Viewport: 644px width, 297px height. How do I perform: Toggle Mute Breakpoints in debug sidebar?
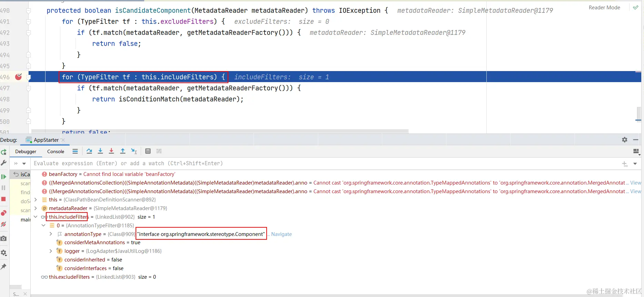point(4,224)
